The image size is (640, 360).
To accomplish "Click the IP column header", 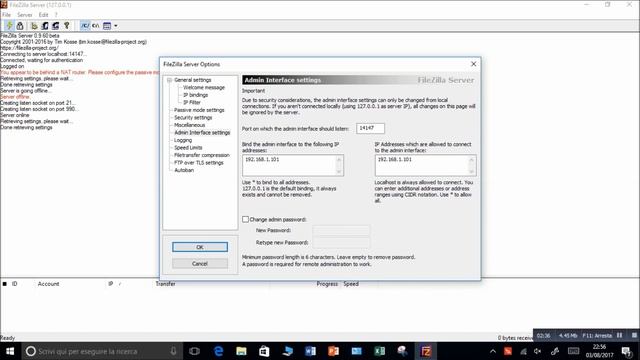I will click(111, 284).
